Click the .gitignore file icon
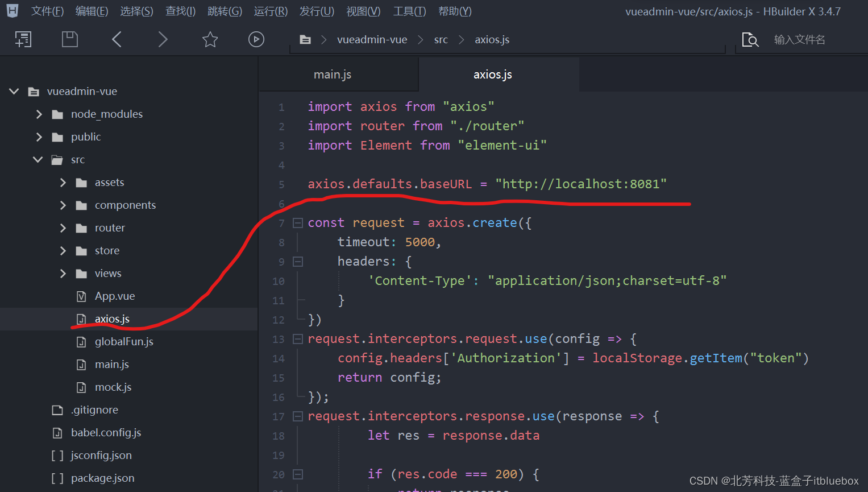 click(x=57, y=410)
